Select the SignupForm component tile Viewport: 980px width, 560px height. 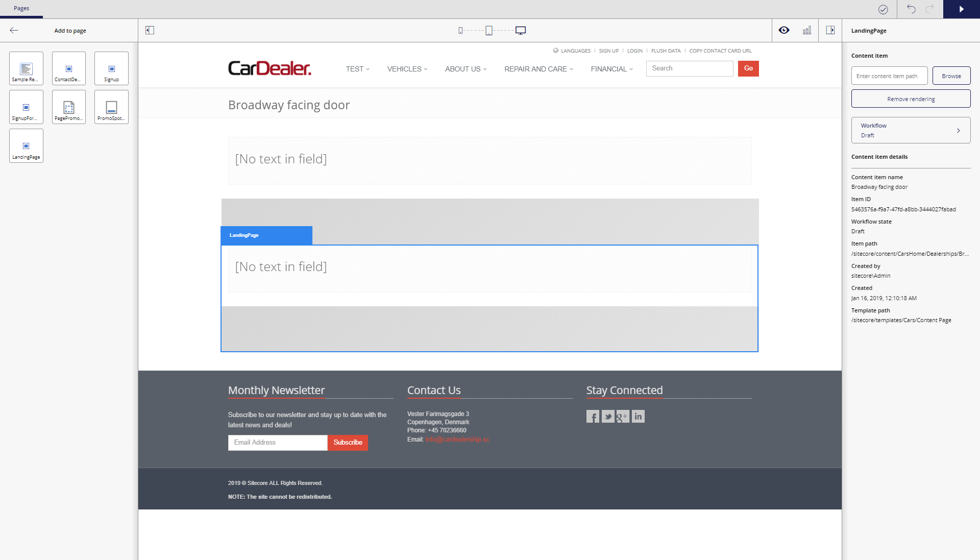point(26,107)
